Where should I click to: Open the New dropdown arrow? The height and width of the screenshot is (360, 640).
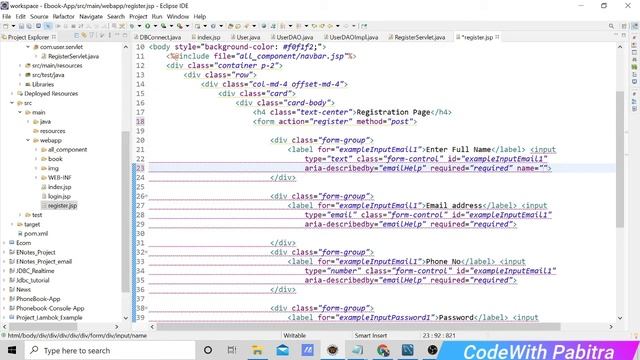click(13, 26)
